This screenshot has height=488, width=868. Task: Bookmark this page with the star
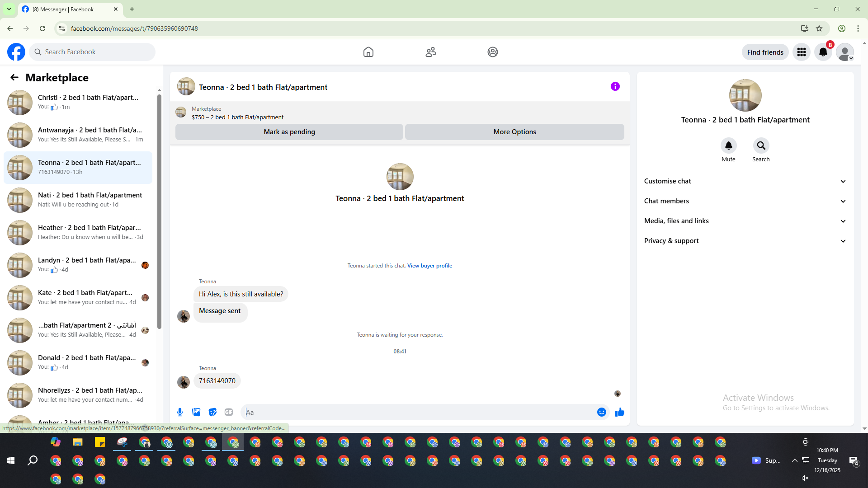tap(819, 28)
